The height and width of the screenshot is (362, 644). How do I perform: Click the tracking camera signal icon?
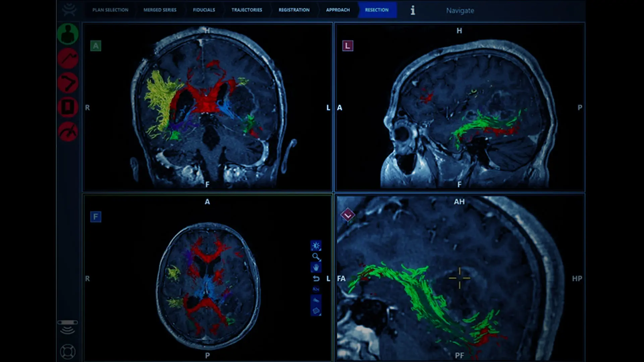coord(67,327)
